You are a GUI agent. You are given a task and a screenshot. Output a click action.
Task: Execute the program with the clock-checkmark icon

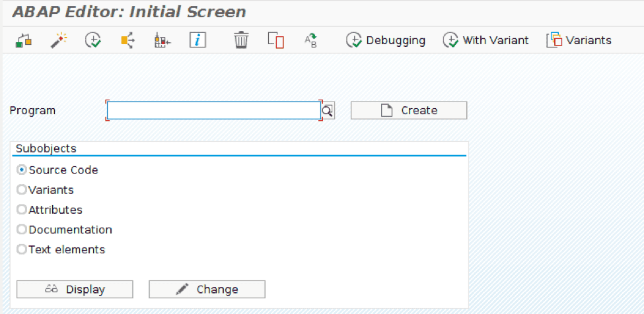point(93,40)
